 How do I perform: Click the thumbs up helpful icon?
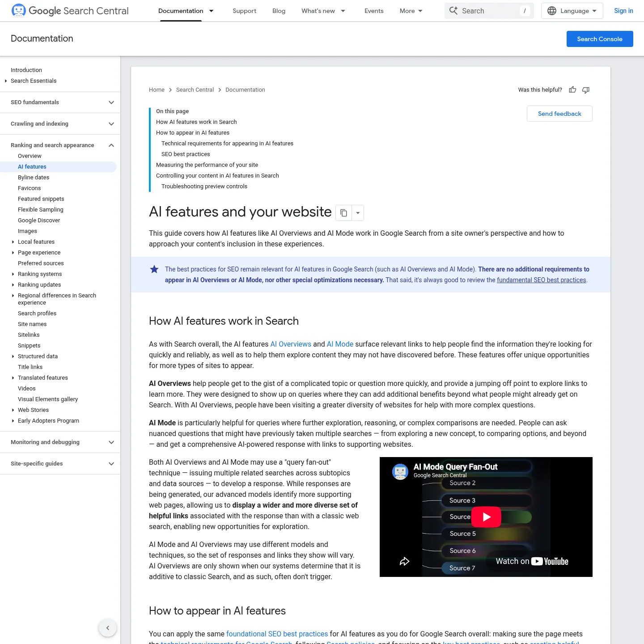[572, 90]
